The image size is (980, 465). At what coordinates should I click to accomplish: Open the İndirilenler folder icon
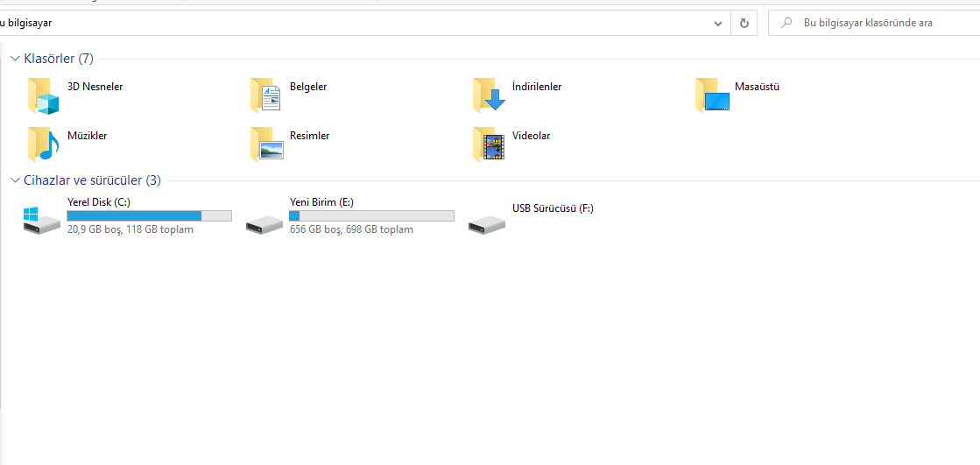click(489, 95)
